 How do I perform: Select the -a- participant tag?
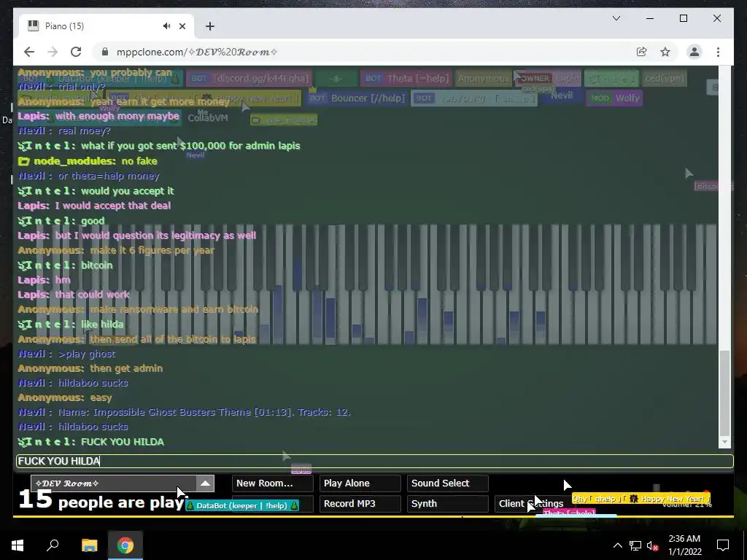tap(336, 79)
